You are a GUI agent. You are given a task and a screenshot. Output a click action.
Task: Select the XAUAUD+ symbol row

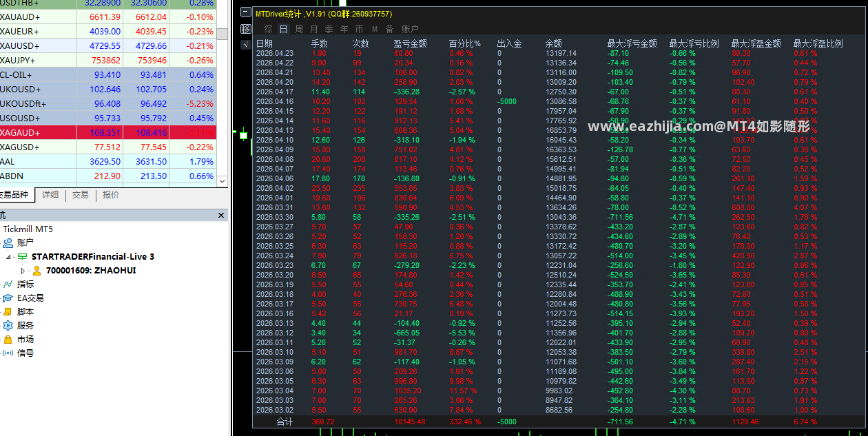[x=108, y=17]
